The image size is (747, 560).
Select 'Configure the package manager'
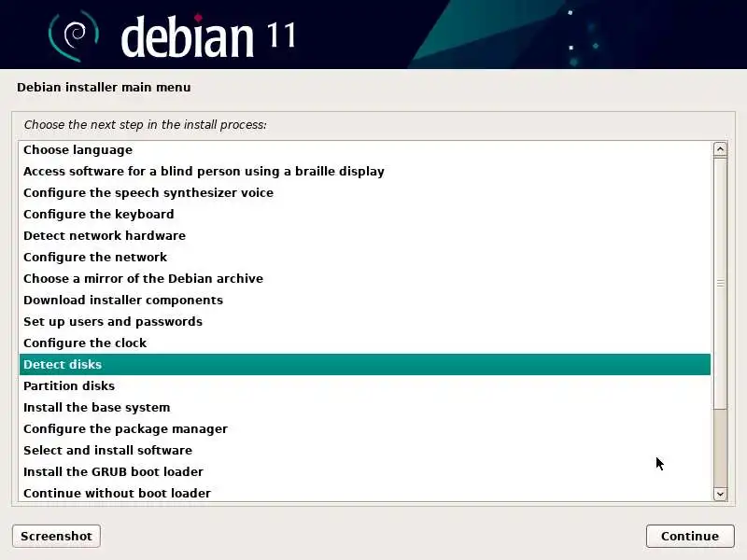point(364,428)
